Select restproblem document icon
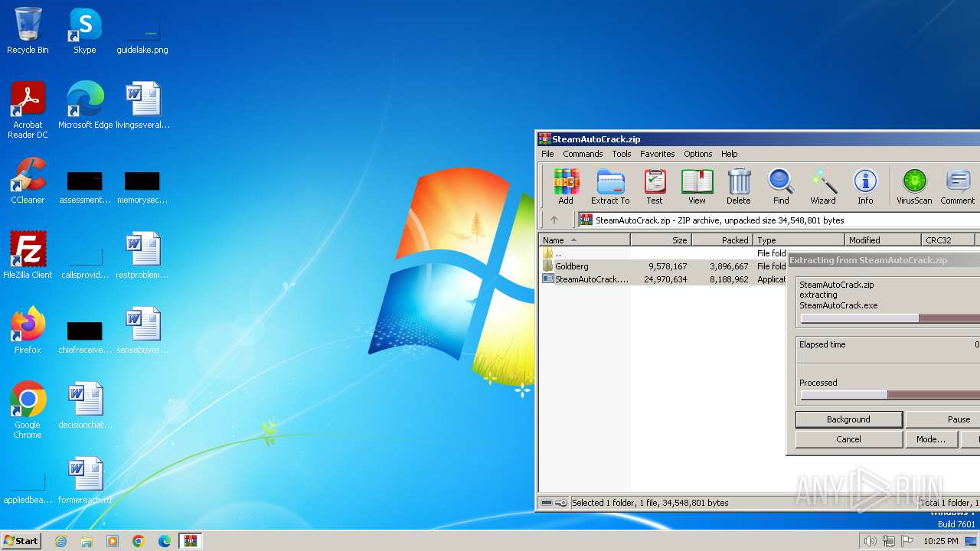 click(142, 256)
